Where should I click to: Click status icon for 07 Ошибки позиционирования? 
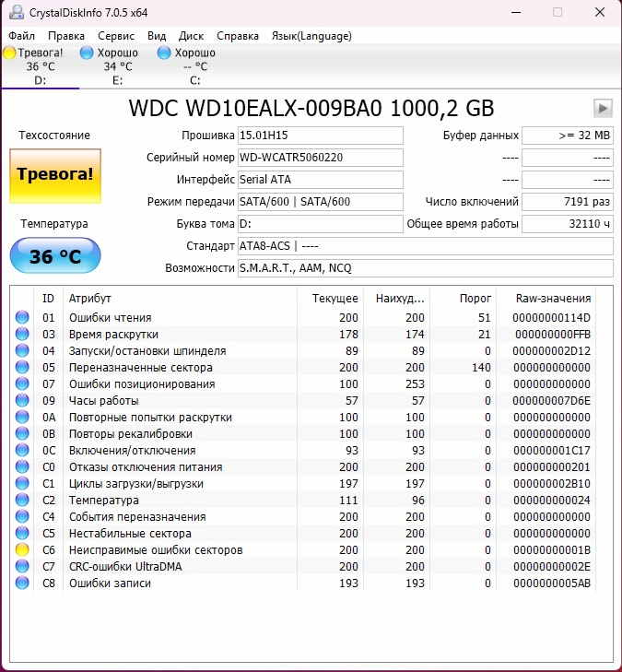click(22, 383)
